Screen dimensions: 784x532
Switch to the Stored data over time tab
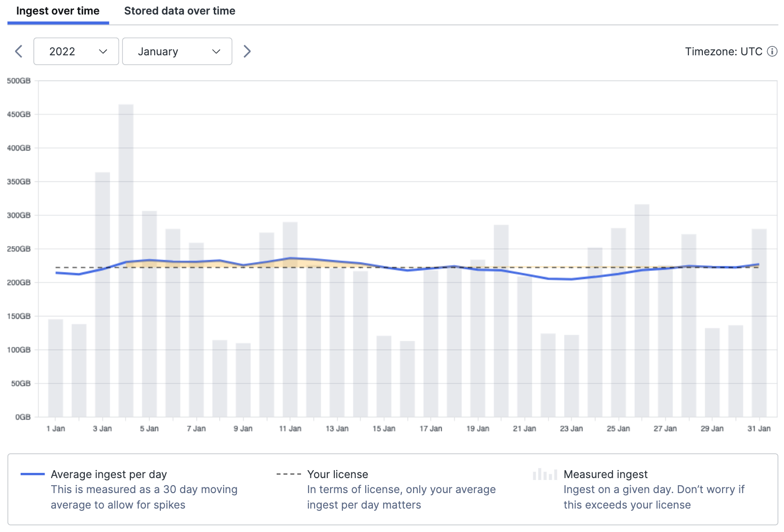180,10
